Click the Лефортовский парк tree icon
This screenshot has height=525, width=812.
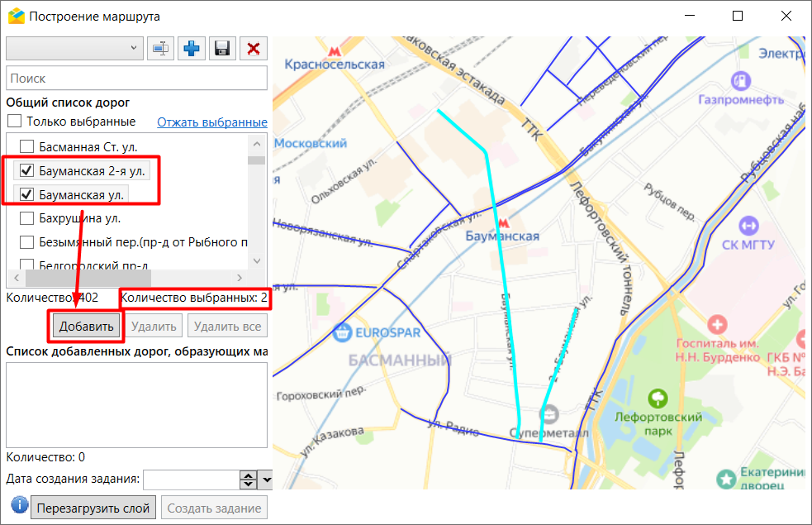pos(658,399)
